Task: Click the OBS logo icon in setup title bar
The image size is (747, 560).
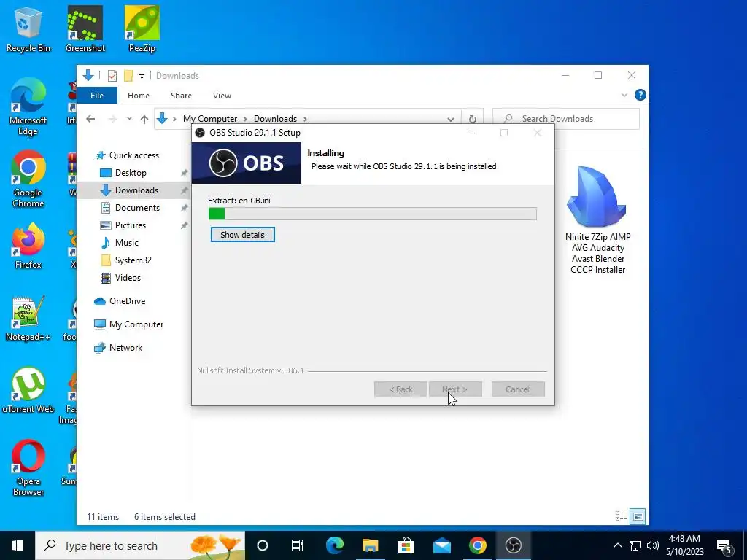Action: (200, 133)
